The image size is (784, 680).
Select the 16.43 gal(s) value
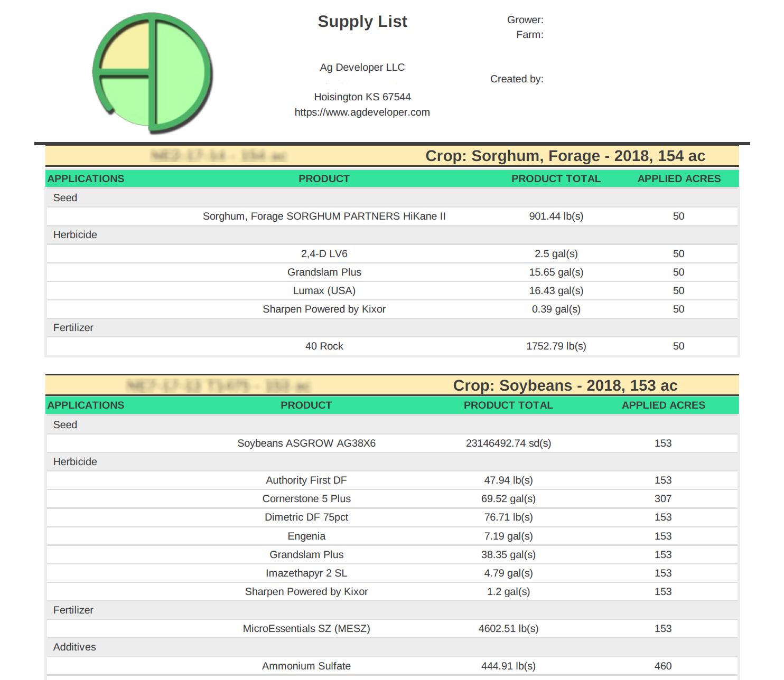556,290
